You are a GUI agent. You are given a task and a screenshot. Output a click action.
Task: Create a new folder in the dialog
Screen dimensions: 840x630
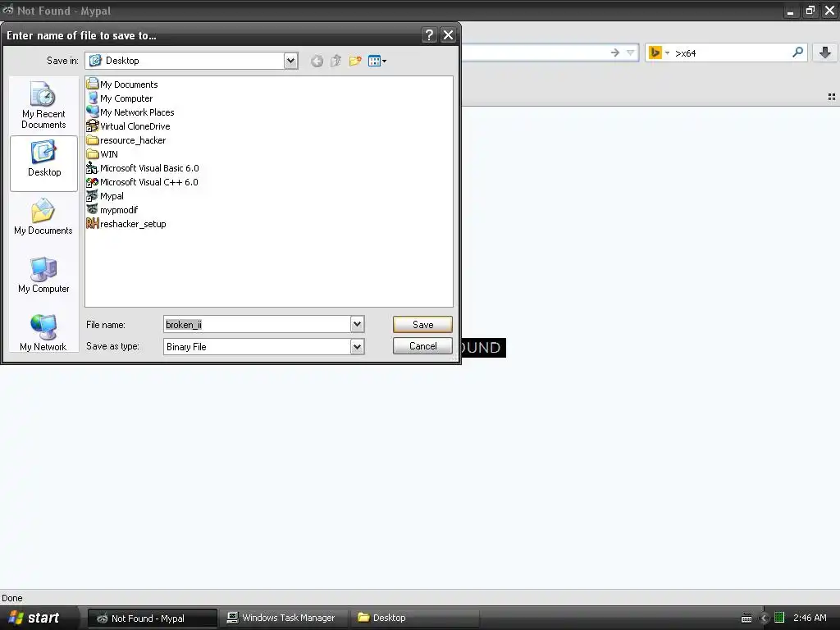pos(355,61)
